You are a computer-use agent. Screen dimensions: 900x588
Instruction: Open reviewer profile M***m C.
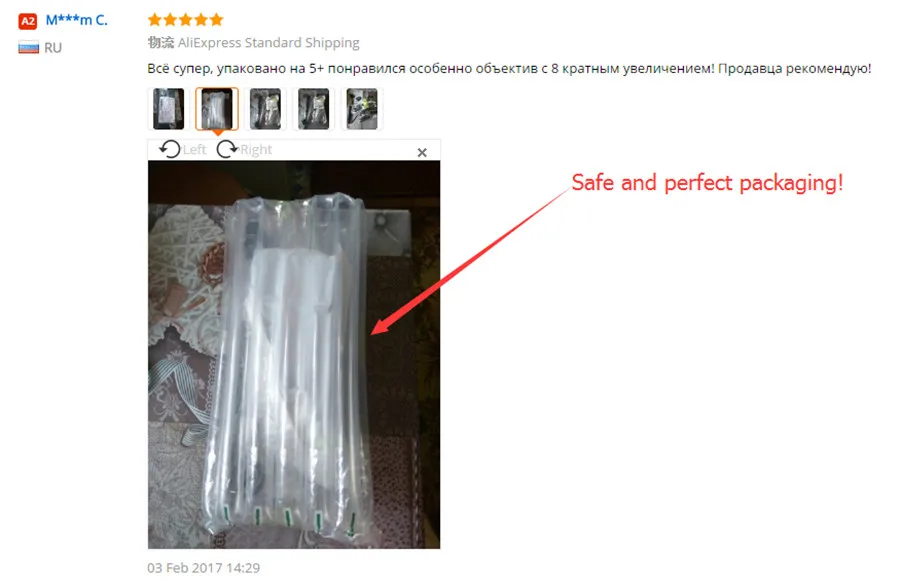(76, 20)
